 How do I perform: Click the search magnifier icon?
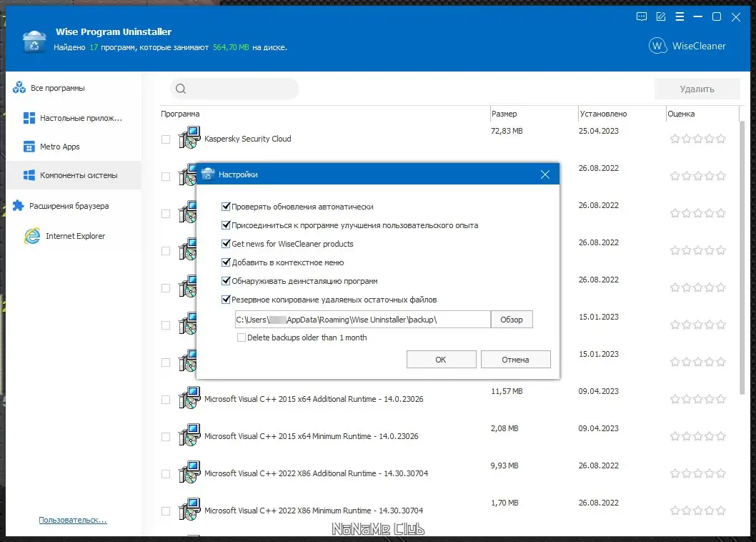[x=181, y=89]
